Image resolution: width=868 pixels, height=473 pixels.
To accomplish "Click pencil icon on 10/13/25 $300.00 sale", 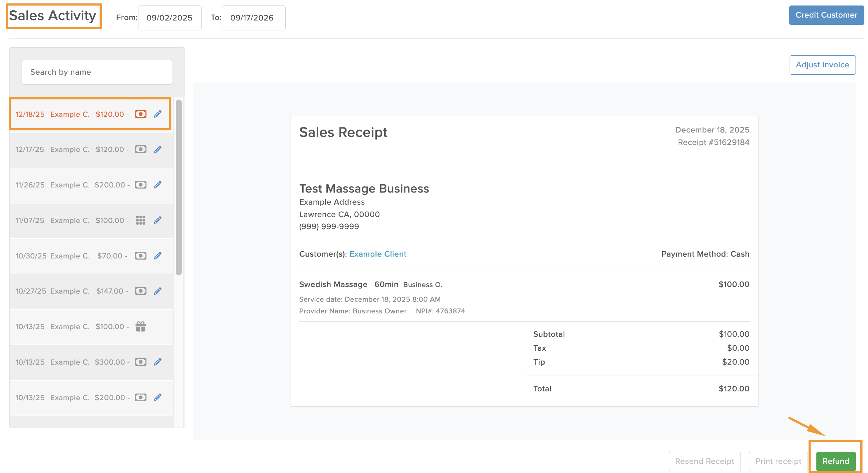I will [x=157, y=362].
